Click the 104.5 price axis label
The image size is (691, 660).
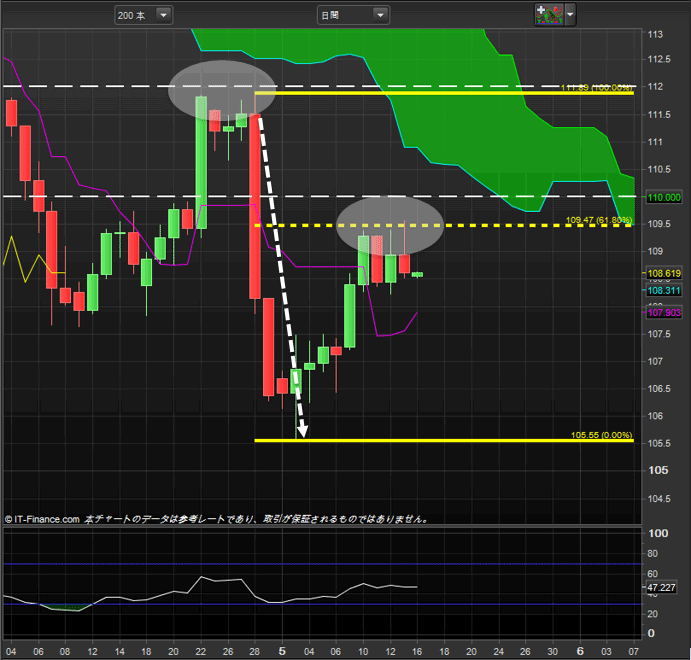click(x=659, y=498)
